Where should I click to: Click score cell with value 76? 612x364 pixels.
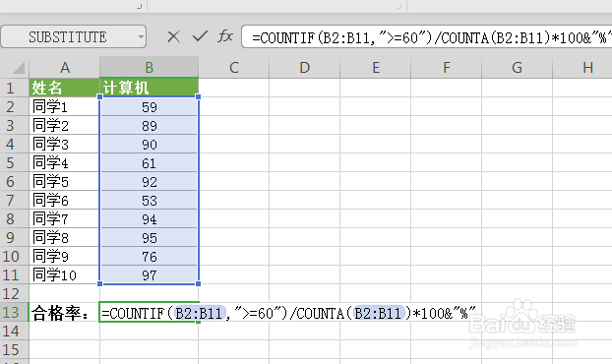tap(150, 257)
